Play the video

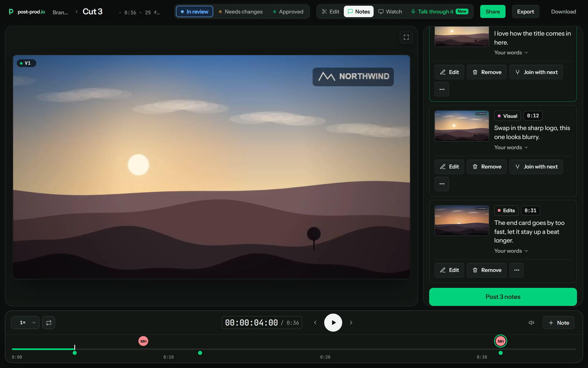pos(333,323)
